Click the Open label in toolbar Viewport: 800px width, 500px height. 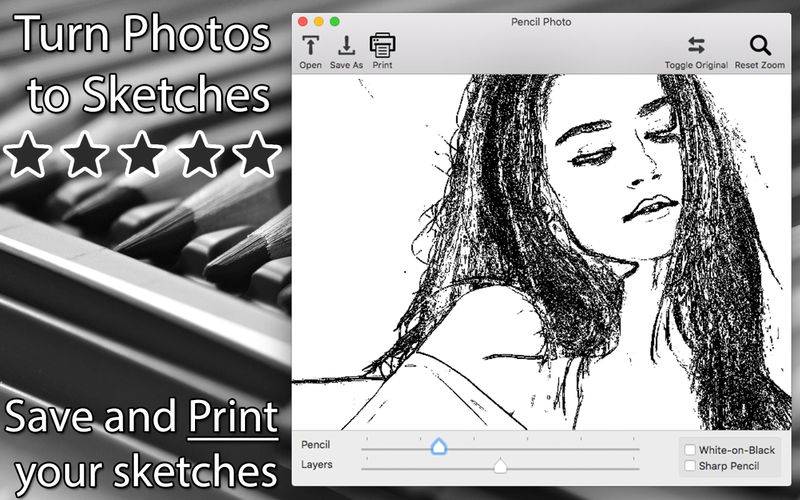click(310, 65)
